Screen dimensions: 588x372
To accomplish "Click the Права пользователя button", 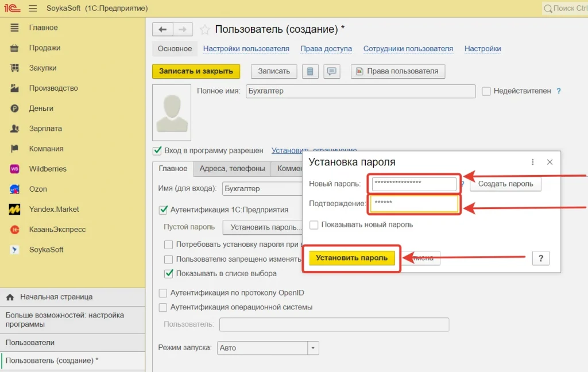I will pyautogui.click(x=398, y=71).
